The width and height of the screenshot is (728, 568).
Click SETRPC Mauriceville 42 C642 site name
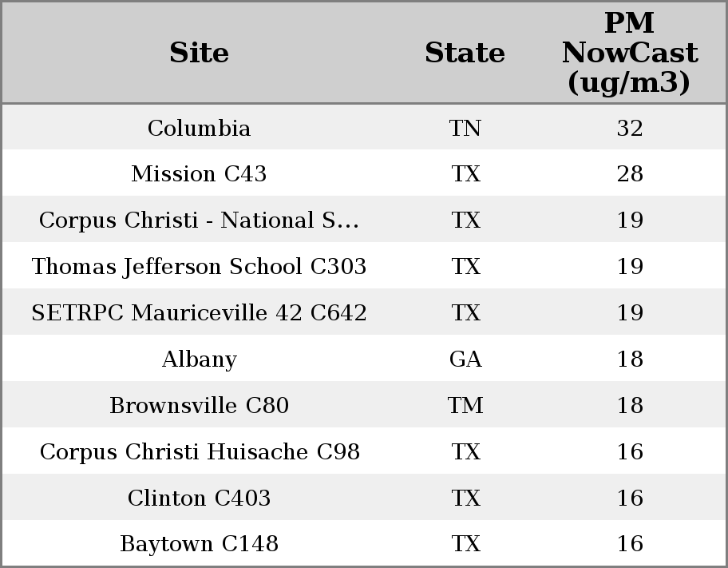[x=199, y=313]
